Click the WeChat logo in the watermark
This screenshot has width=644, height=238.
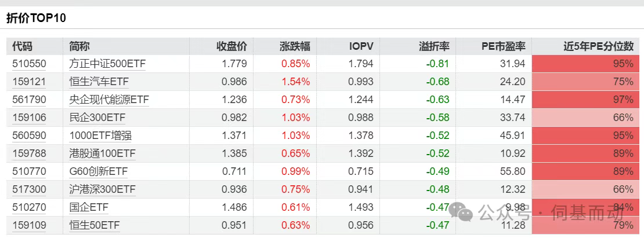point(465,215)
